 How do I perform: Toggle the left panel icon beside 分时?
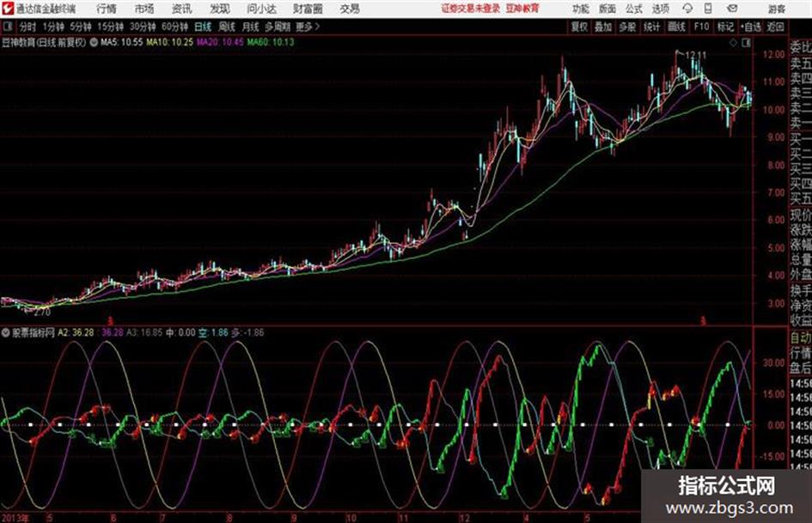7,26
